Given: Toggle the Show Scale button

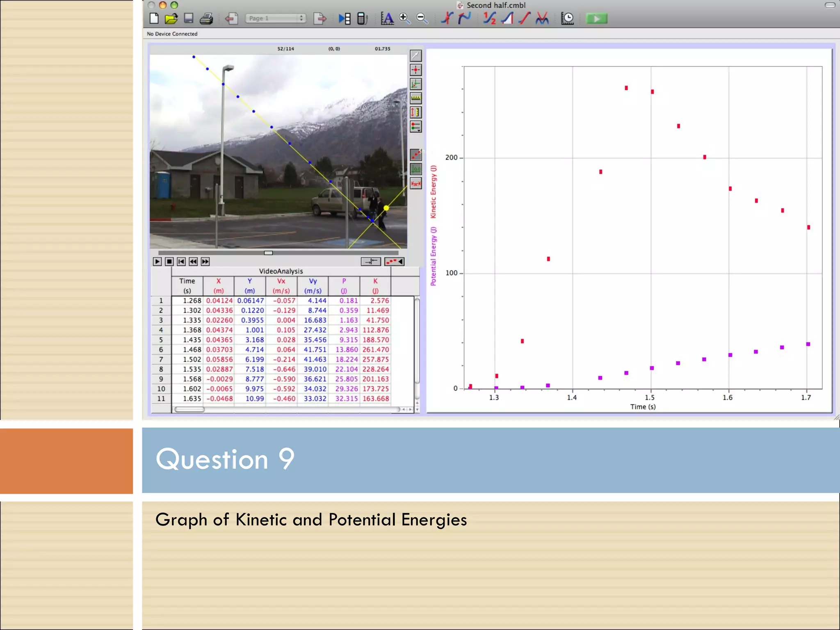Looking at the screenshot, I should click(415, 183).
